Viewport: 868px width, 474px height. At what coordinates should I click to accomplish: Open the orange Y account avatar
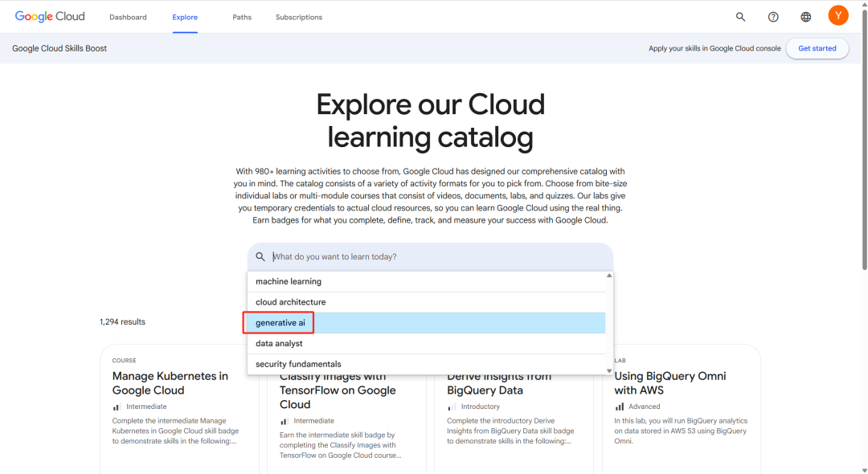(838, 15)
